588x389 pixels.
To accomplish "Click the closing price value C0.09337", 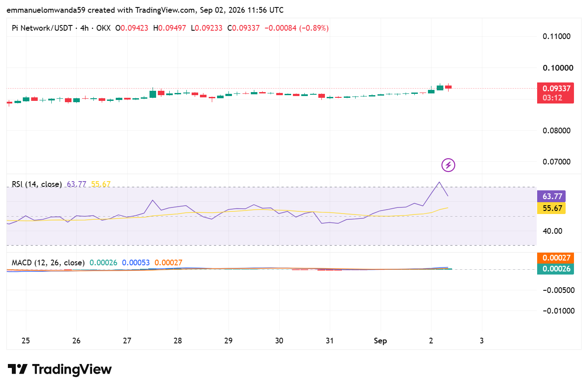I will pos(243,28).
